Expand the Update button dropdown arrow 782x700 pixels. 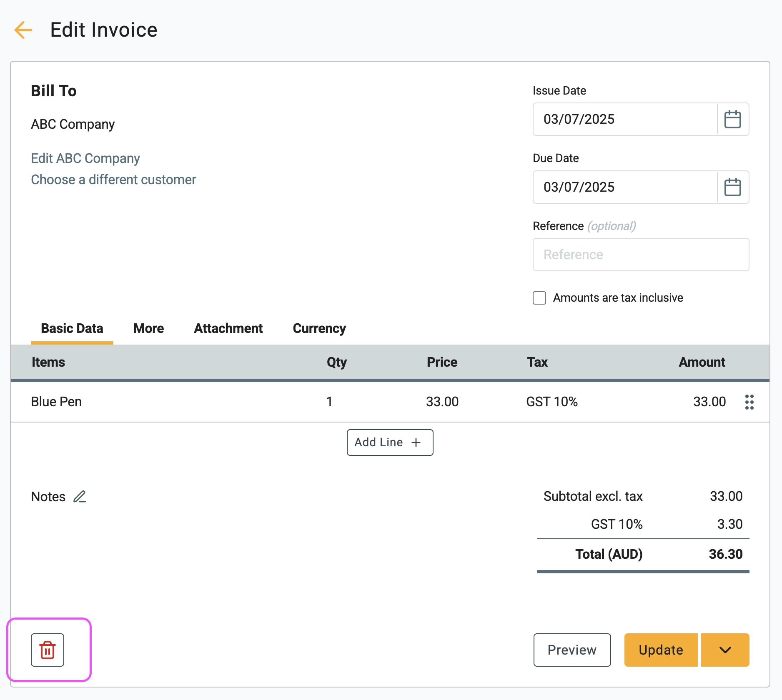725,650
